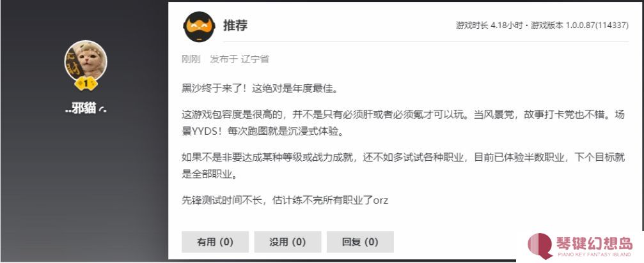Mark the review as 没用 (0)
This screenshot has width=644, height=263.
click(288, 242)
